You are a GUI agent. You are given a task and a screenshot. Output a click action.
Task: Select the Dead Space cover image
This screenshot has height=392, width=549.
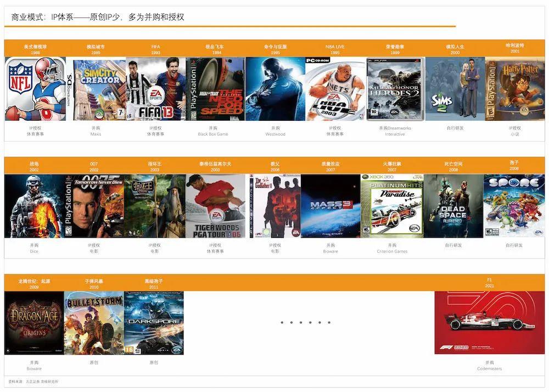click(x=453, y=206)
